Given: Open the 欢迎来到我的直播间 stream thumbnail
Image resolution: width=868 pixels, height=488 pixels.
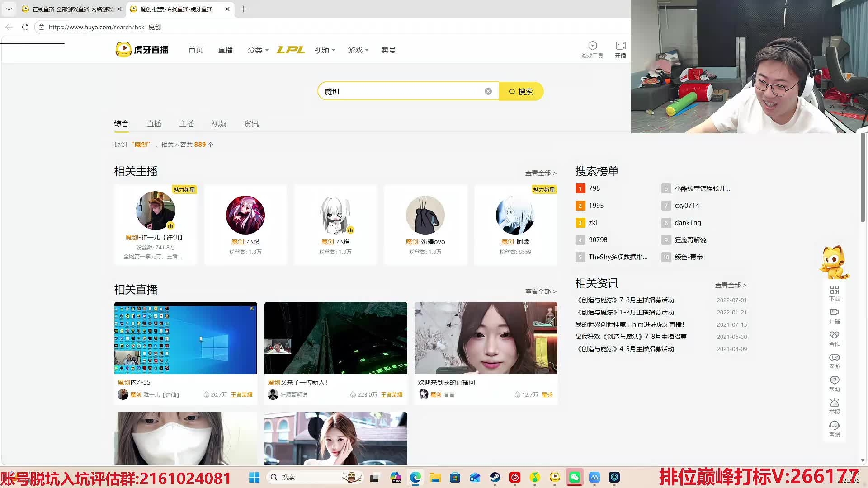Looking at the screenshot, I should (486, 338).
